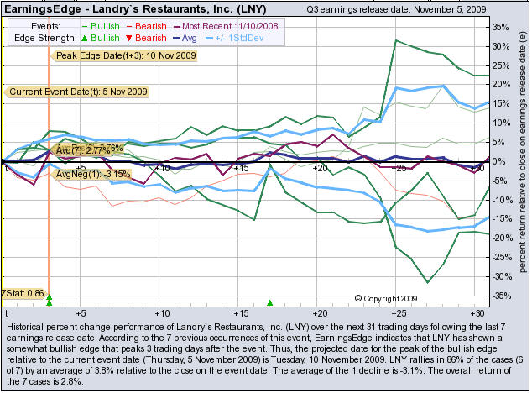532x393 pixels.
Task: Select the Bullish Events legend entry
Action: point(99,26)
